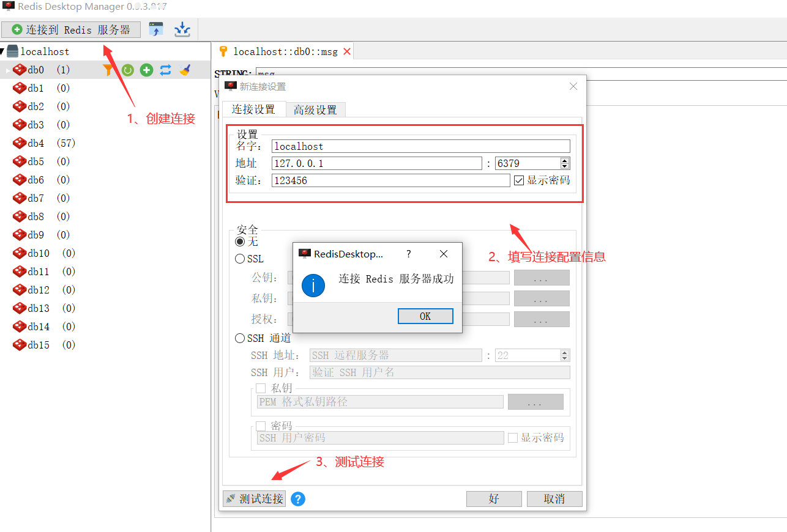Click the info icon in success dialog

click(x=313, y=286)
